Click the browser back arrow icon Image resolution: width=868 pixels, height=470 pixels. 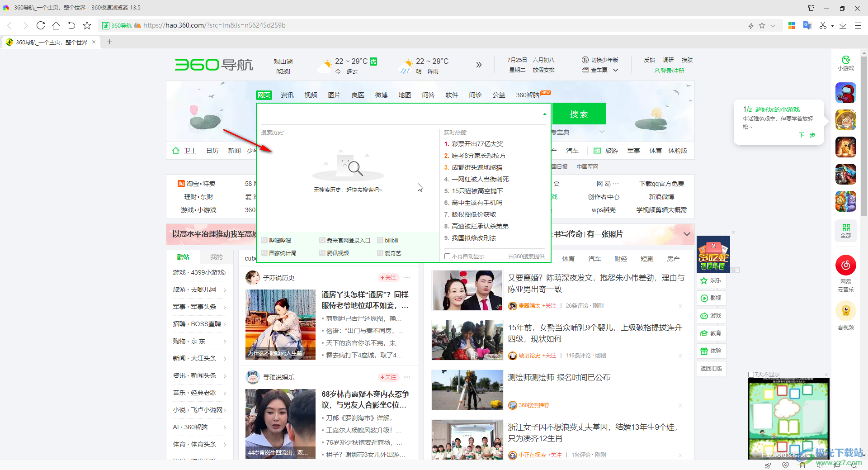[x=10, y=25]
